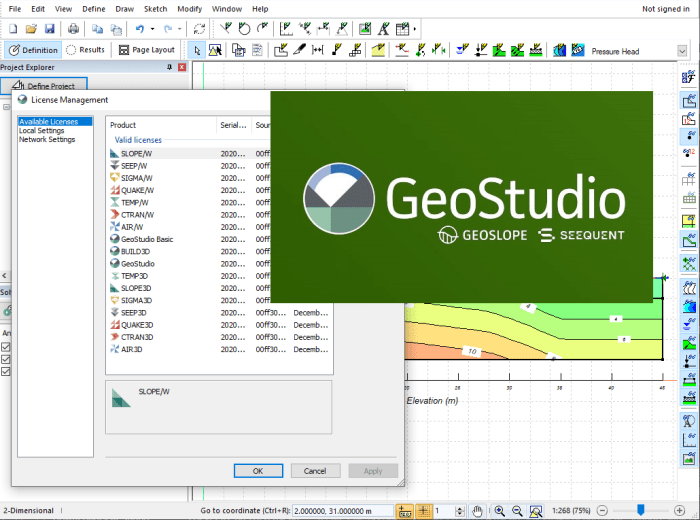Viewport: 700px width, 520px height.
Task: Save the project using floppy icon
Action: (x=49, y=29)
